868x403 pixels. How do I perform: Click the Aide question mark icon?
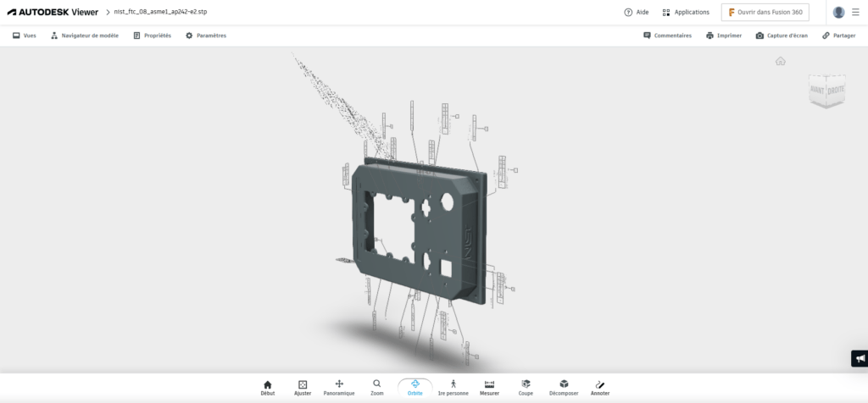pos(628,12)
